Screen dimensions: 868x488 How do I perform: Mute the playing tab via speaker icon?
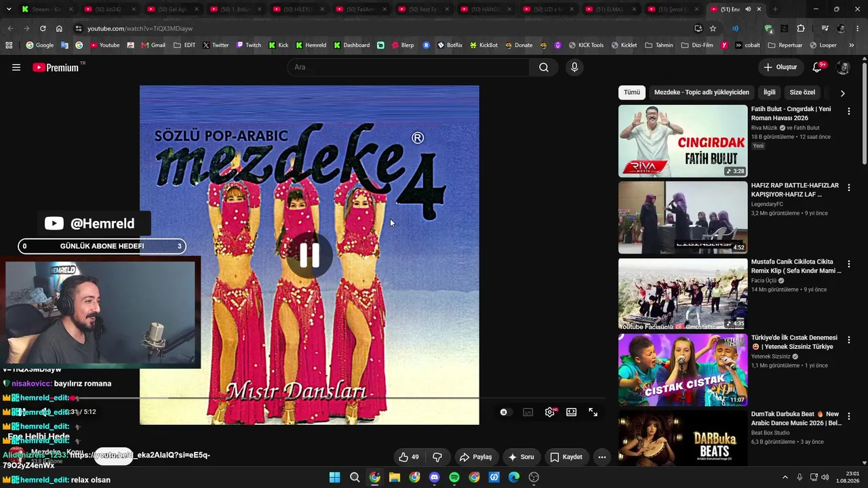coord(748,9)
